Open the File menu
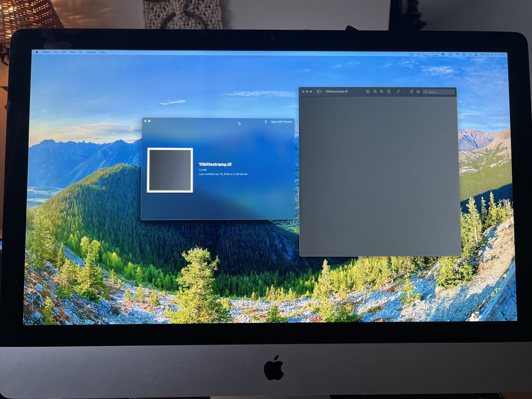This screenshot has height=399, width=532. click(x=56, y=52)
